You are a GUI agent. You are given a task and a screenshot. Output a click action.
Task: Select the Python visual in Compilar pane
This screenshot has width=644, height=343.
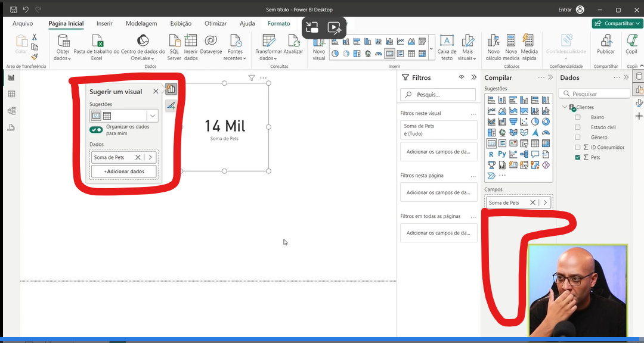pos(502,154)
